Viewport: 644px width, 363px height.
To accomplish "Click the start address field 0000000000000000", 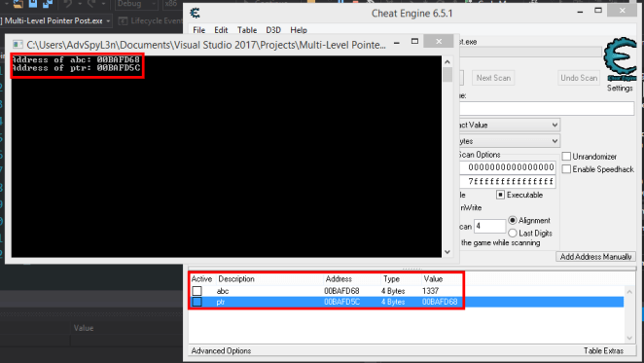I will pyautogui.click(x=507, y=167).
